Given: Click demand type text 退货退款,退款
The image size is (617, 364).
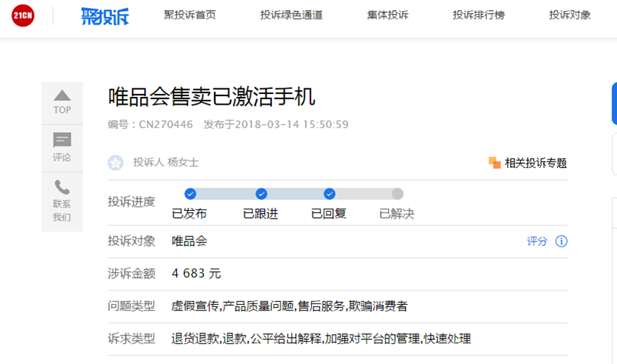Looking at the screenshot, I should [x=209, y=338].
